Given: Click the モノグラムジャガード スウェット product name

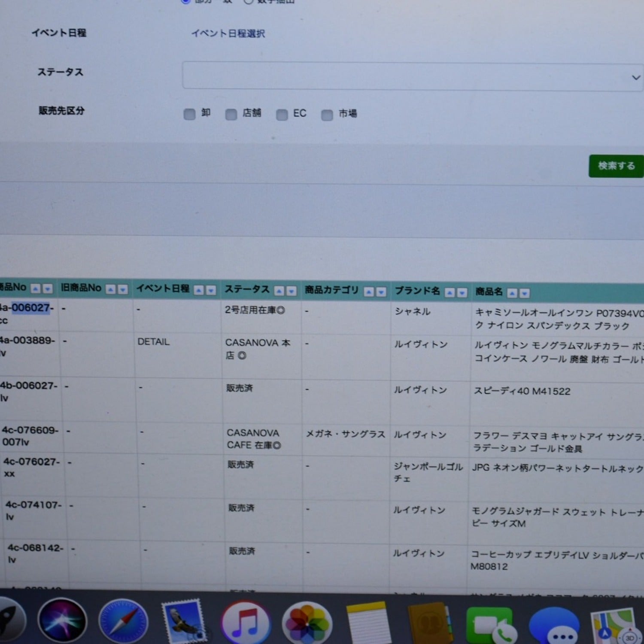Looking at the screenshot, I should [x=558, y=517].
